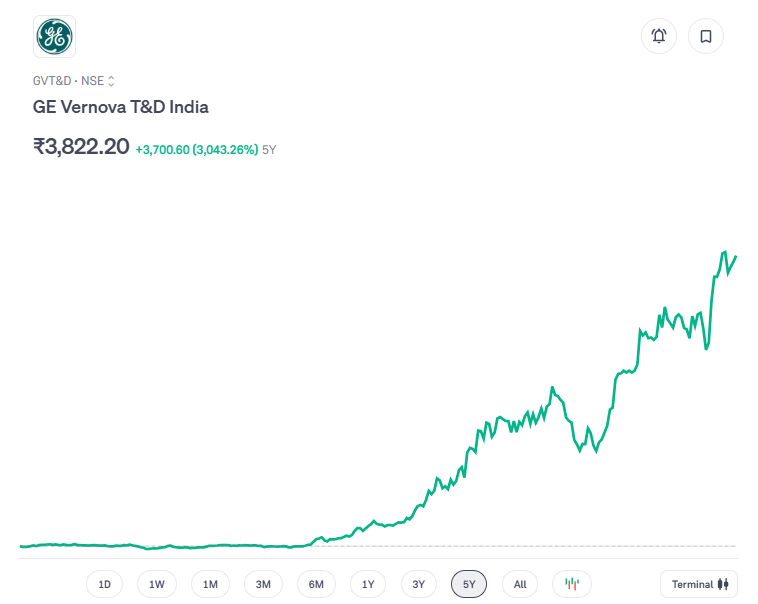This screenshot has width=758, height=604.
Task: Show All-time price history
Action: pos(520,584)
